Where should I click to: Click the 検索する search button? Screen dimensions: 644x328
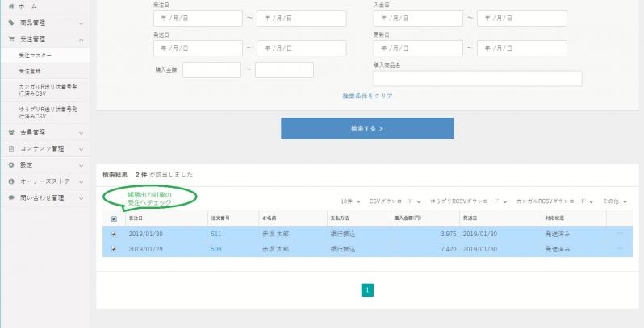click(367, 128)
